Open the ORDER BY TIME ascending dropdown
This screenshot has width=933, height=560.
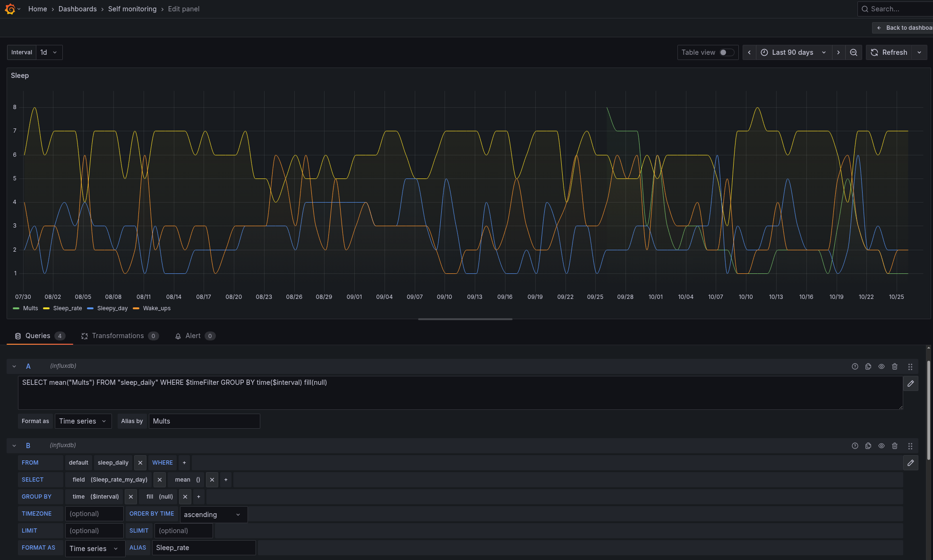coord(213,514)
